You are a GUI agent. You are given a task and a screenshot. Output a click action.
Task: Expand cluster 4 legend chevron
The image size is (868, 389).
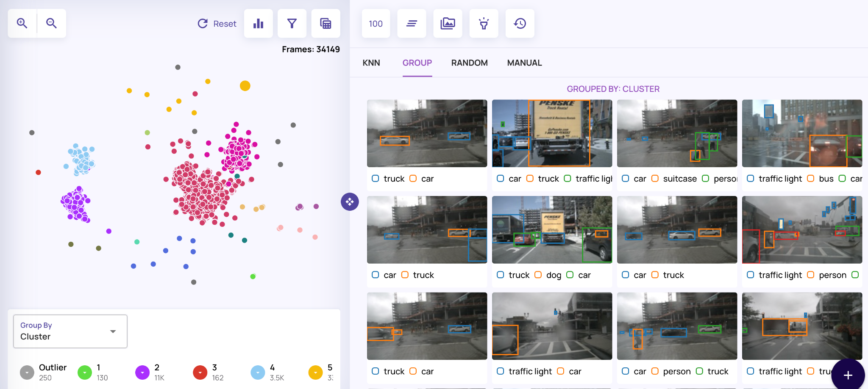click(257, 373)
